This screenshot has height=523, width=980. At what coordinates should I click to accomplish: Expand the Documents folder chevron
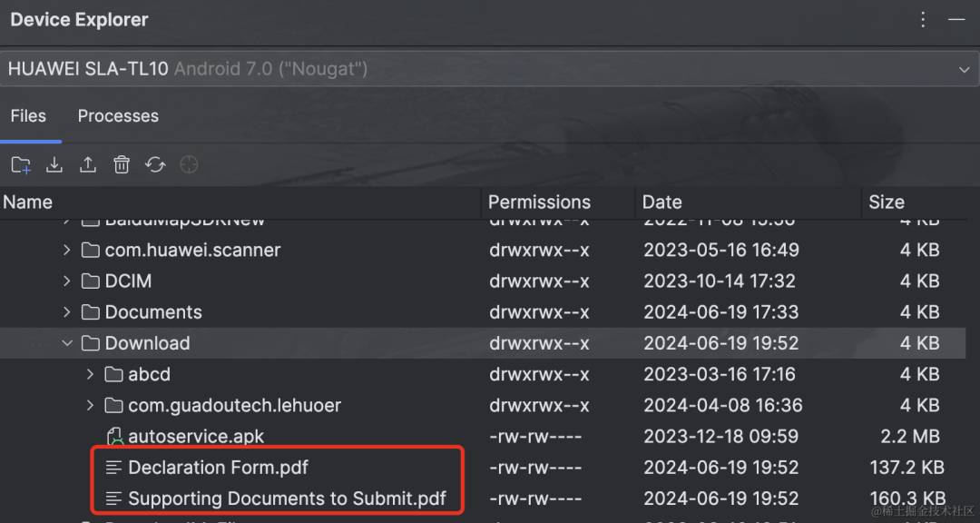[x=67, y=312]
